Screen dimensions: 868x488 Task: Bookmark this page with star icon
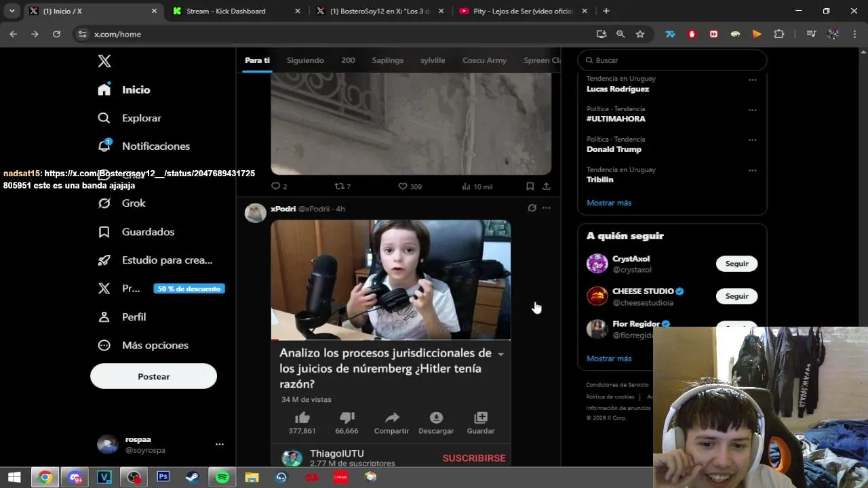tap(640, 34)
